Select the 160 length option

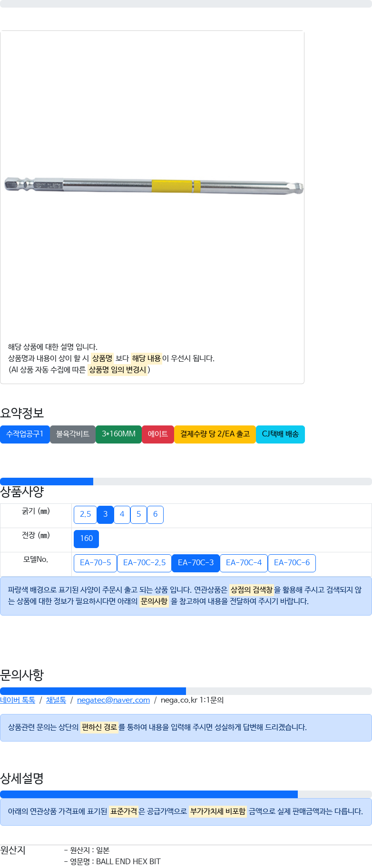click(x=86, y=539)
